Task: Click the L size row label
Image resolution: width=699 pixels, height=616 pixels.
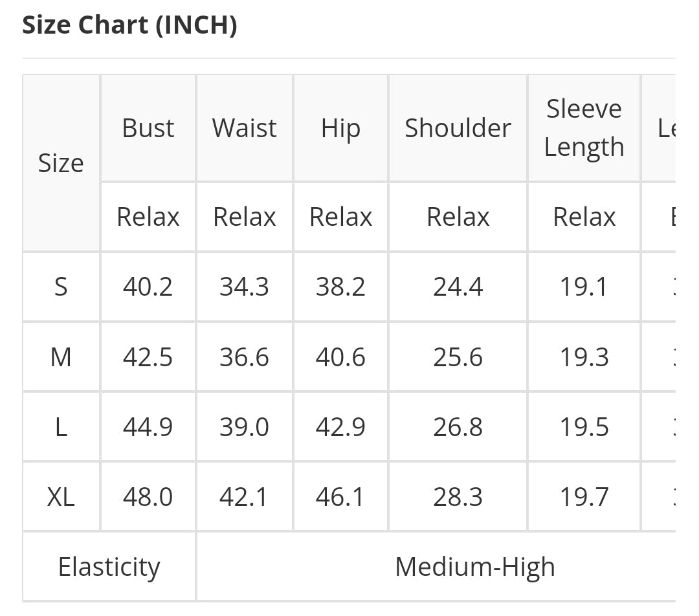Action: (x=61, y=427)
